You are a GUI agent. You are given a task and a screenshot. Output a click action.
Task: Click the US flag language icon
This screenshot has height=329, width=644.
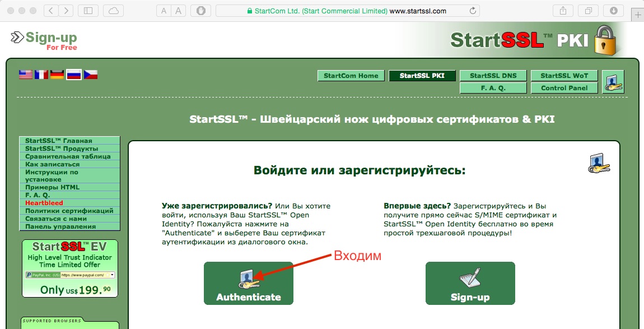point(26,74)
